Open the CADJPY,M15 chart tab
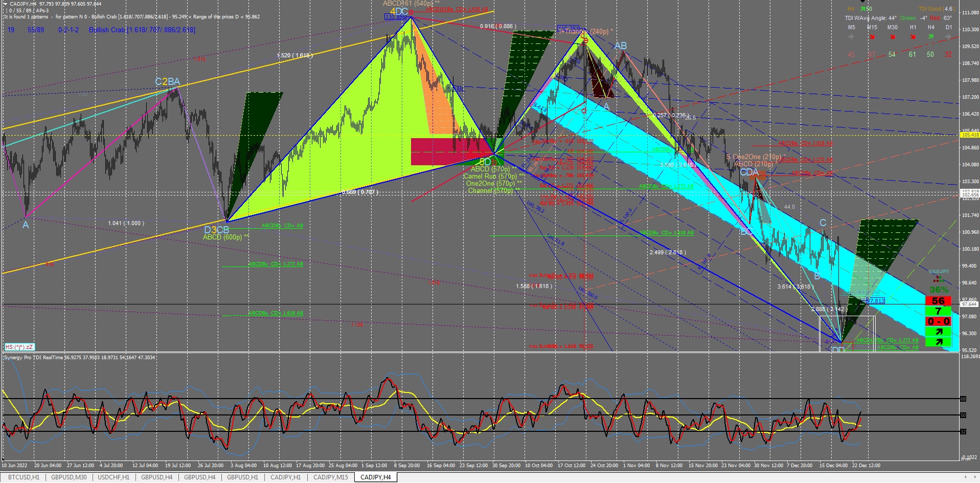980x483 pixels. tap(330, 477)
